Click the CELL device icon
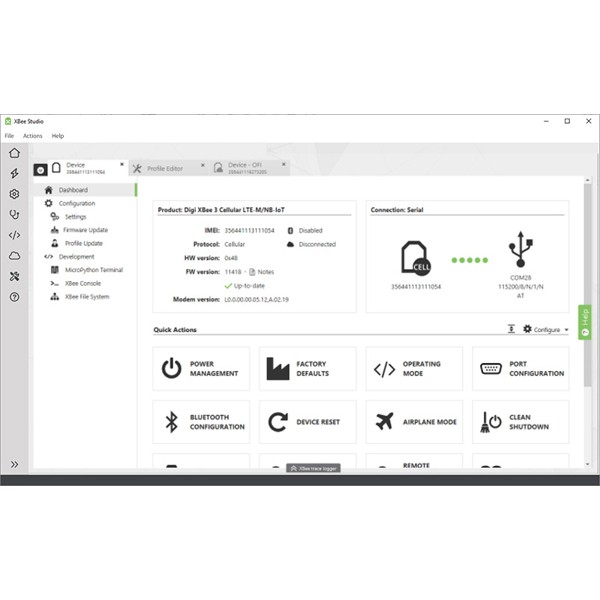The width and height of the screenshot is (600, 600). (416, 258)
